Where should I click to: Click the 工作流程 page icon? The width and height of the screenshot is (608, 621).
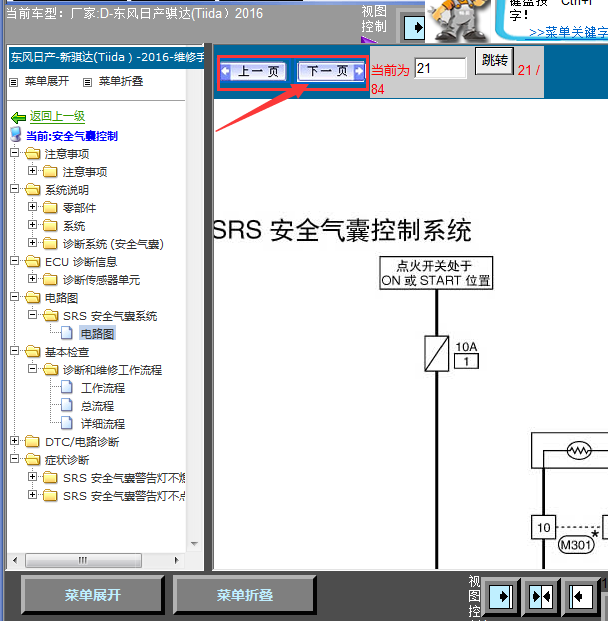point(67,387)
